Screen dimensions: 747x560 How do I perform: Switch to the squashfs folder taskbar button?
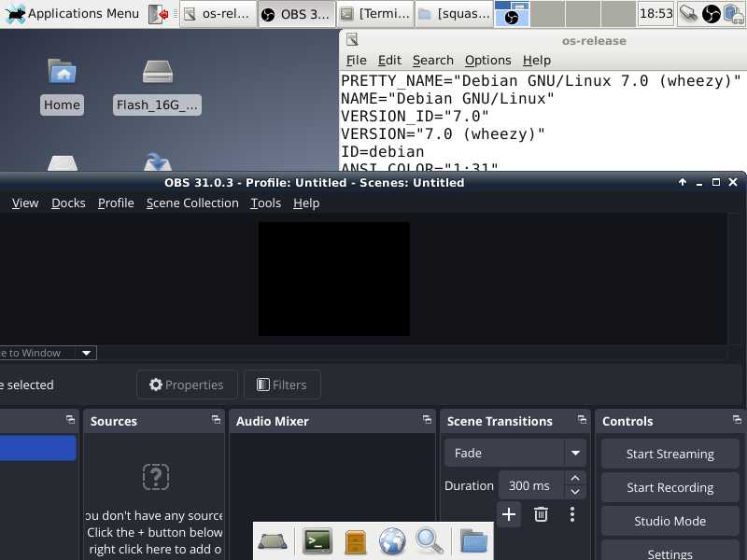tap(454, 14)
